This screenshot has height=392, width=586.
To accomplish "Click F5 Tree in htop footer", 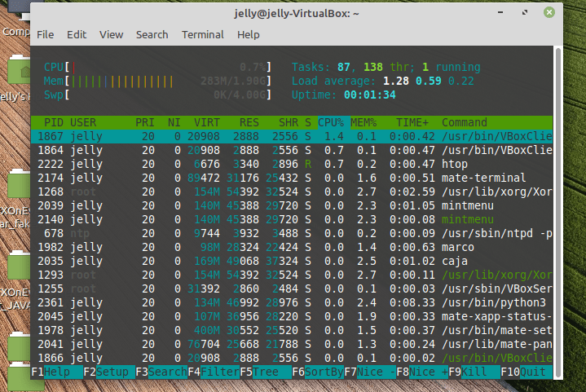I will click(x=266, y=372).
